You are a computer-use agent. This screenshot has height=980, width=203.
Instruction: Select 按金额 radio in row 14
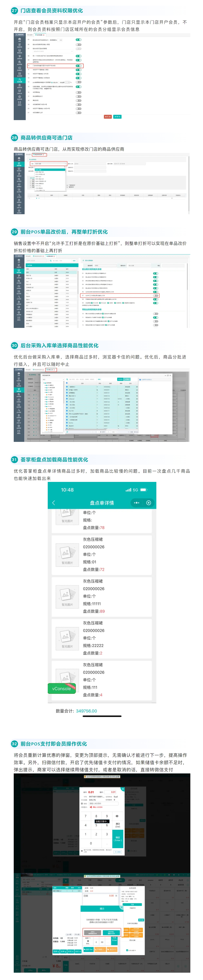[x=59, y=82]
